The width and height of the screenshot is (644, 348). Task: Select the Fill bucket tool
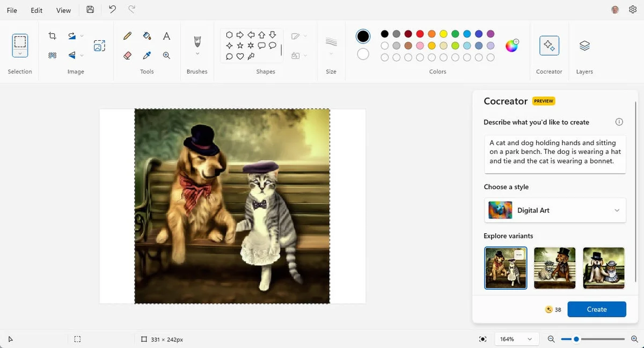pos(147,36)
